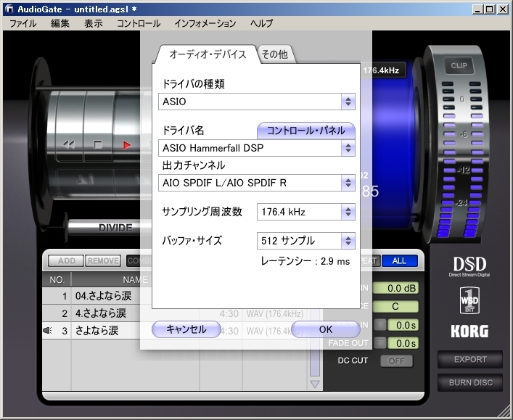Click the DSD logo icon
This screenshot has width=513, height=420.
[469, 266]
